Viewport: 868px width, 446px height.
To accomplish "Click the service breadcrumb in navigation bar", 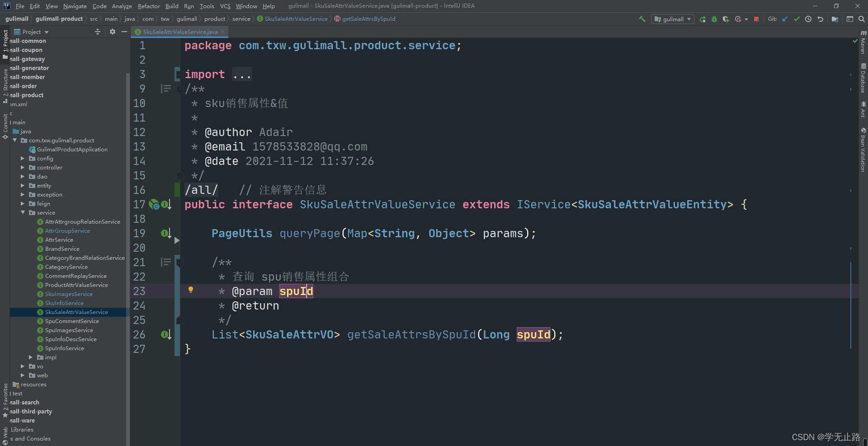I will point(241,19).
